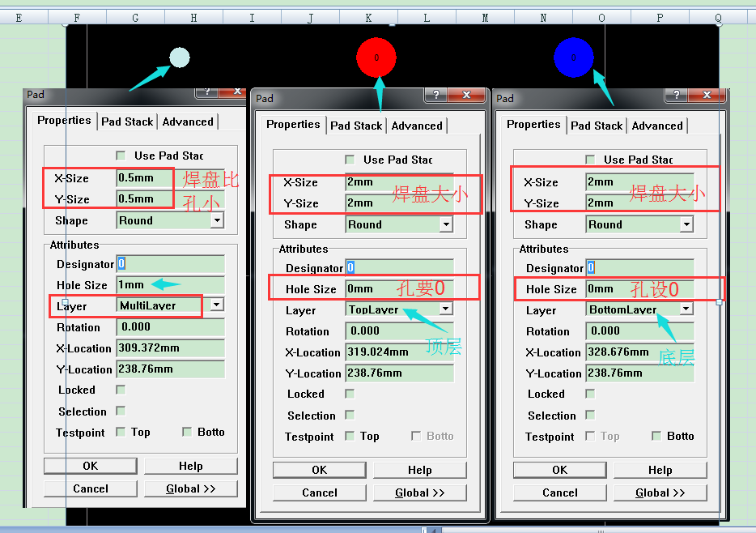Click the help question mark in the left Pad dialog
756x533 pixels.
tap(207, 92)
